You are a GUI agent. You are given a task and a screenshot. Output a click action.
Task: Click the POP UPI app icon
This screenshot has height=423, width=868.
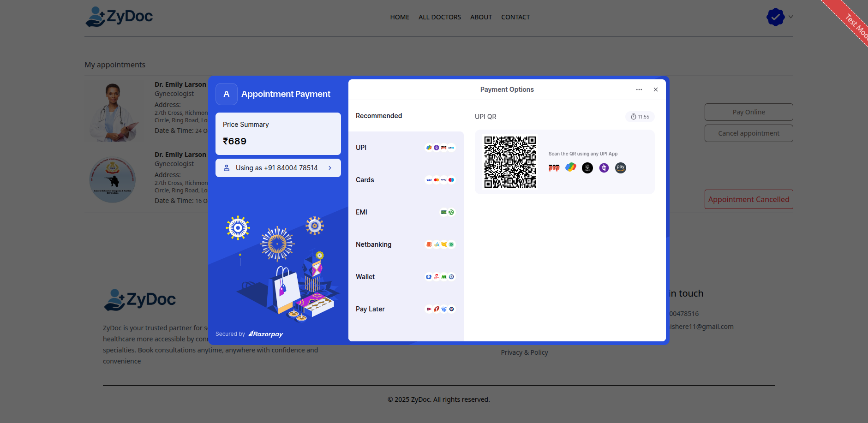554,168
